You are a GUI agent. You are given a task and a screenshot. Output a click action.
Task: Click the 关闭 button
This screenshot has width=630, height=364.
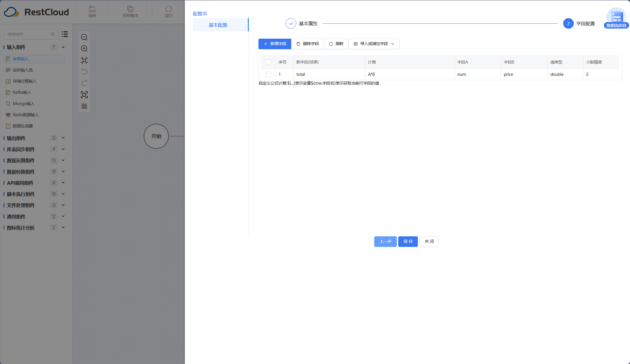coord(429,242)
